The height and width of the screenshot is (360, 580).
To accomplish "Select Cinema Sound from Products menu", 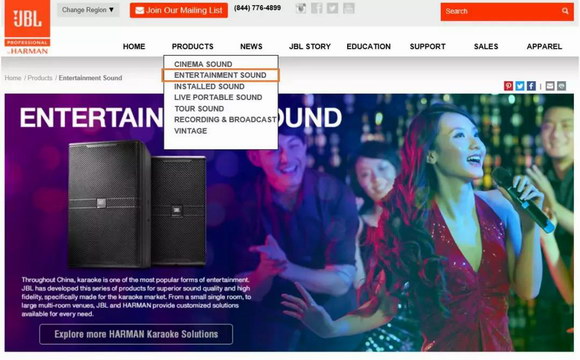I will [x=203, y=64].
